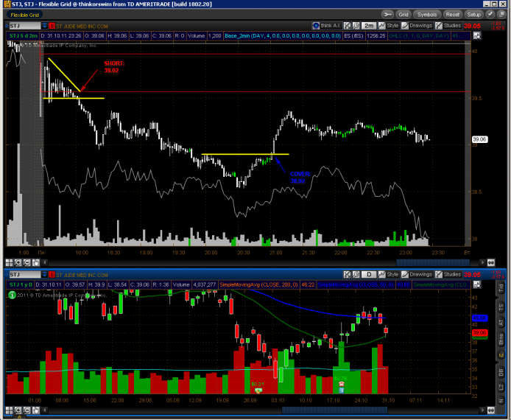
Task: Toggle the AT side panel tab
Action: click(501, 323)
